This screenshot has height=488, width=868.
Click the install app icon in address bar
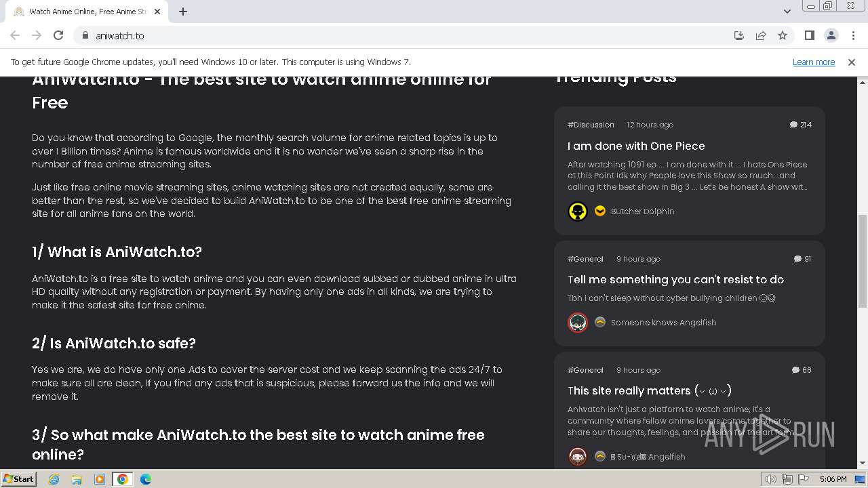739,35
